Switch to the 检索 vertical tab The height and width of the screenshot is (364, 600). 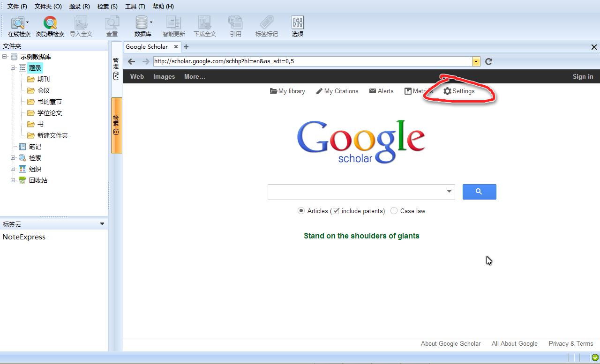[116, 125]
